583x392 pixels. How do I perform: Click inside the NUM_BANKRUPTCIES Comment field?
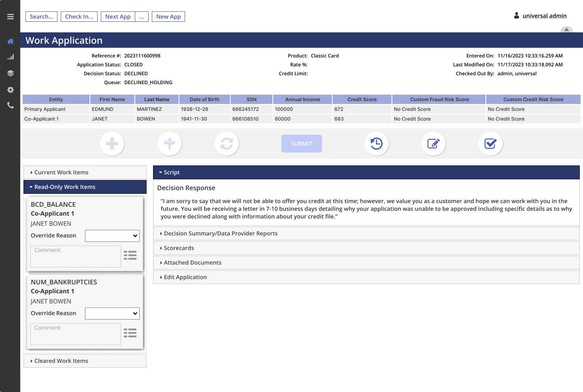click(75, 334)
